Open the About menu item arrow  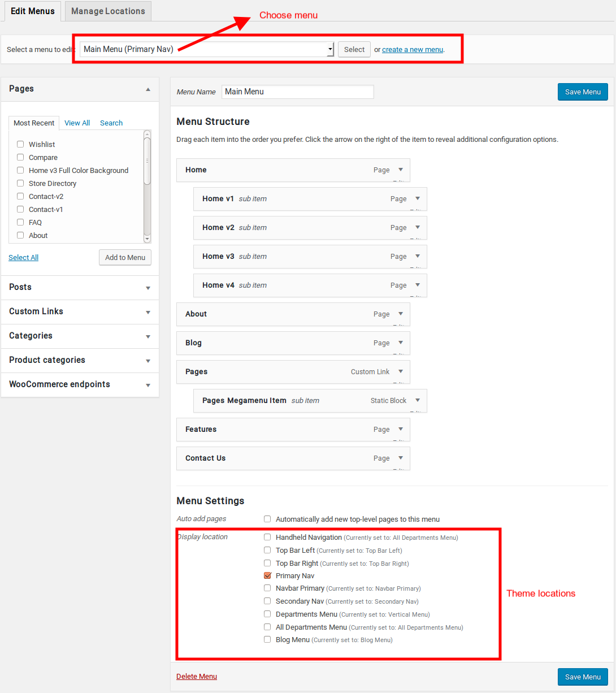click(x=401, y=314)
